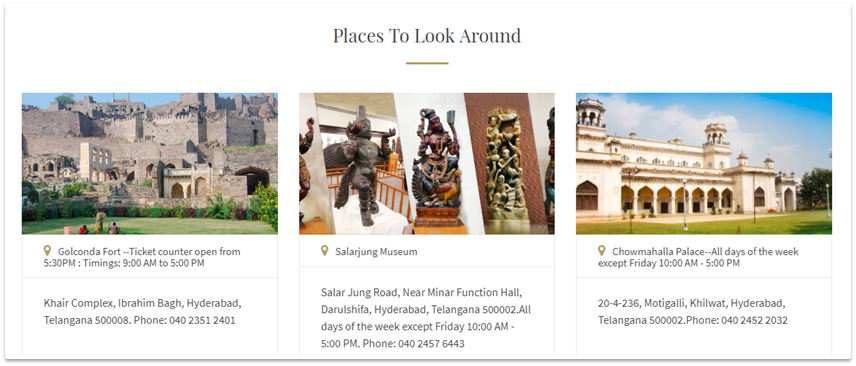Open the Salarjung Museum sculptures photo
Viewport: 856px width, 366px height.
click(427, 163)
